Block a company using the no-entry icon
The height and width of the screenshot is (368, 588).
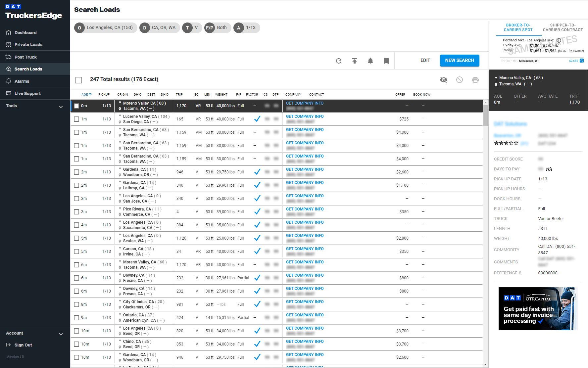[460, 80]
